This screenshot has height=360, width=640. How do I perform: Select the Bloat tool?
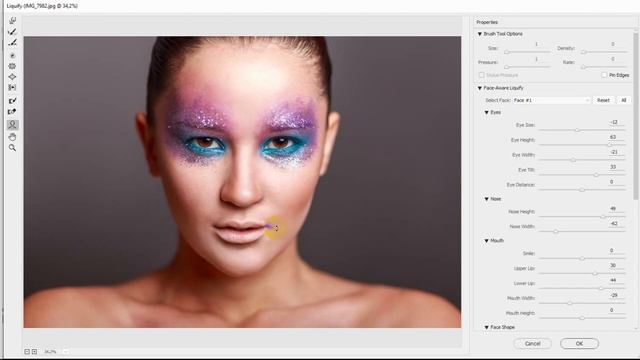point(12,77)
